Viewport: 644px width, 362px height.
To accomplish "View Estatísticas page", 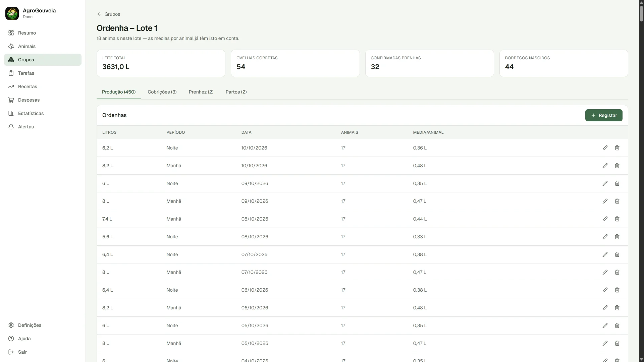I will click(43, 113).
